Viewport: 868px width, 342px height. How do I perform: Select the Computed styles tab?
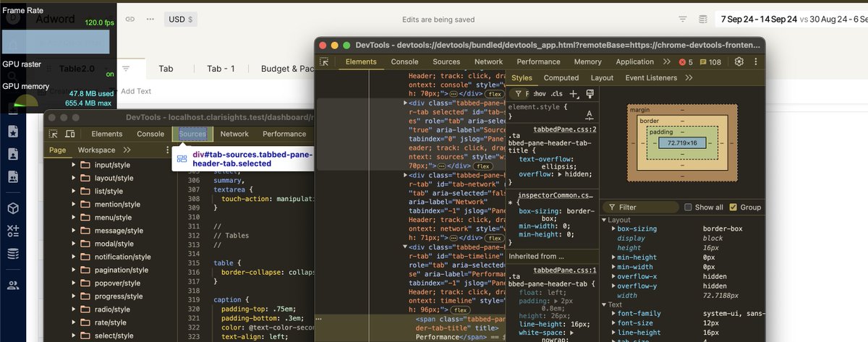point(561,78)
